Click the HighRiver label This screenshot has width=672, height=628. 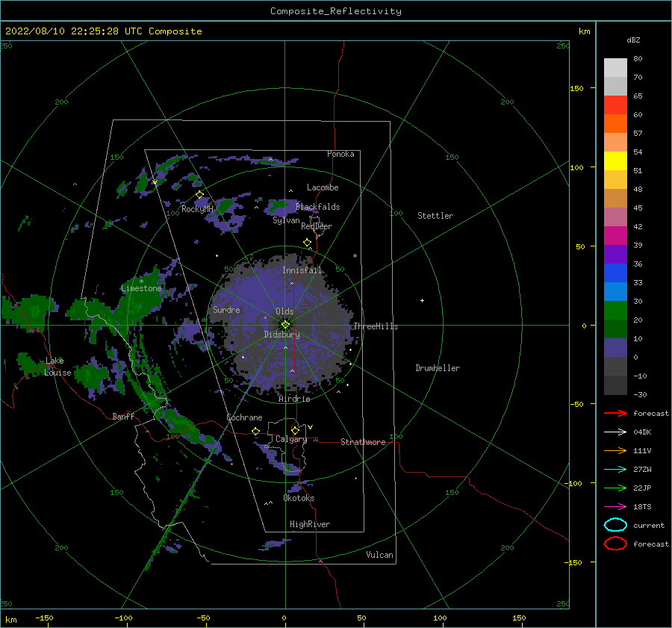(310, 524)
